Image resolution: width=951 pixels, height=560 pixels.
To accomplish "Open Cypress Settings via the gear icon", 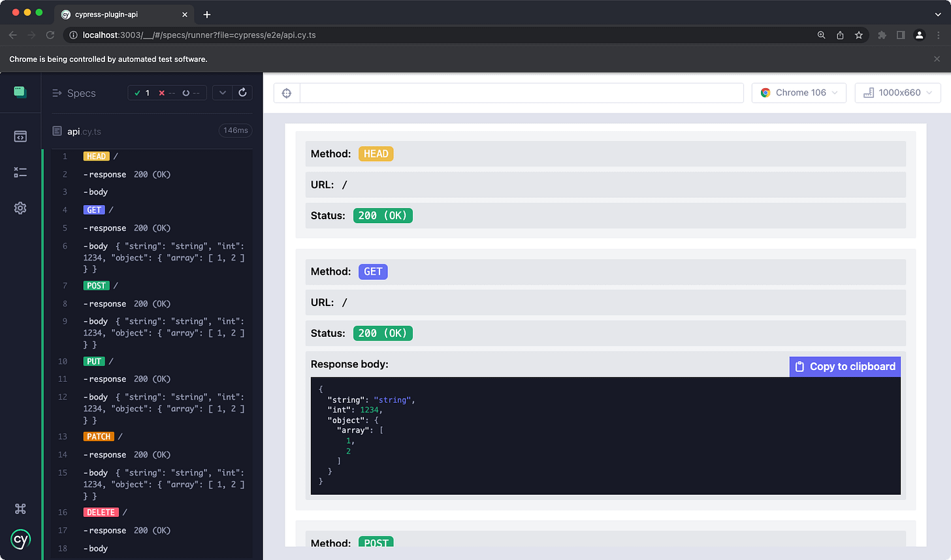I will click(x=20, y=208).
